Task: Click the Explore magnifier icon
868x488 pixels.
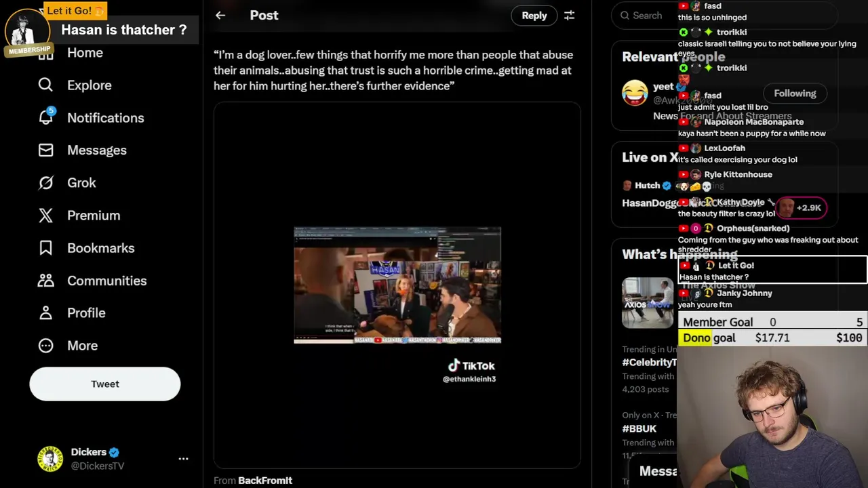Action: [45, 85]
